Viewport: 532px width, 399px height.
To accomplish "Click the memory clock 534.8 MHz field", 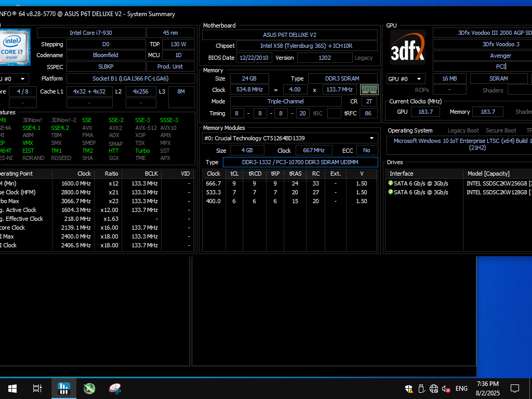I will pyautogui.click(x=249, y=89).
